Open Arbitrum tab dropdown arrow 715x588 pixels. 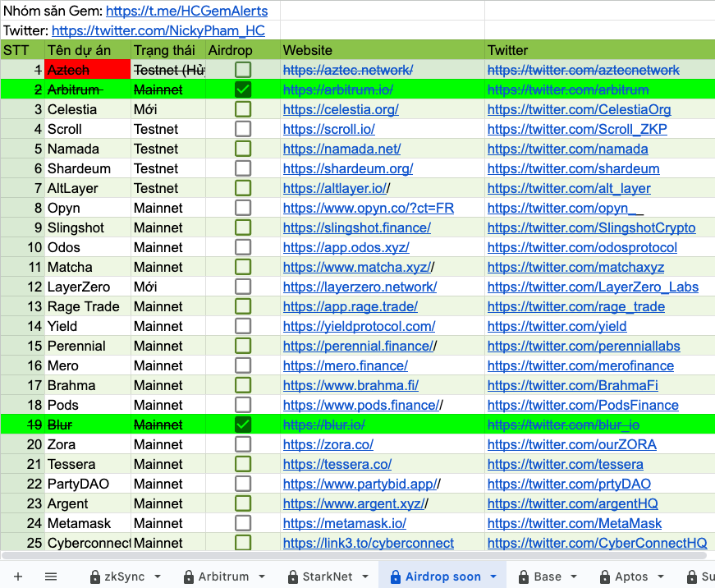[262, 577]
